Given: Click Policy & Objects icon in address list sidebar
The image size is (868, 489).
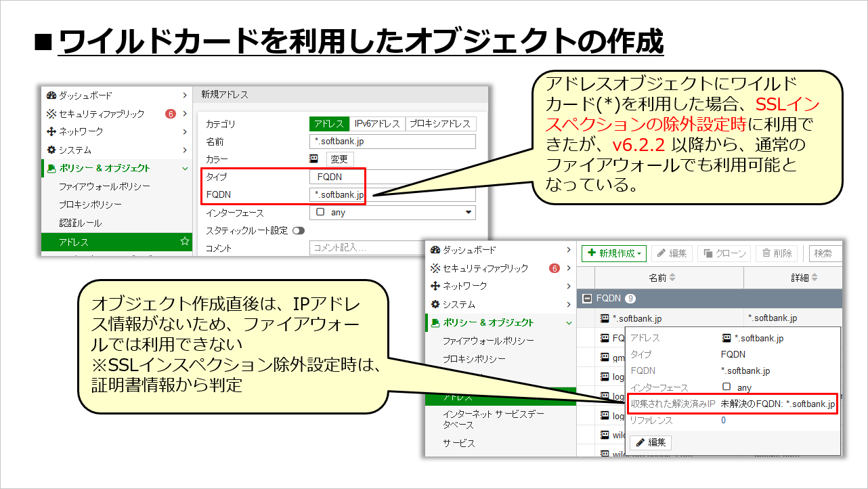Looking at the screenshot, I should (435, 322).
